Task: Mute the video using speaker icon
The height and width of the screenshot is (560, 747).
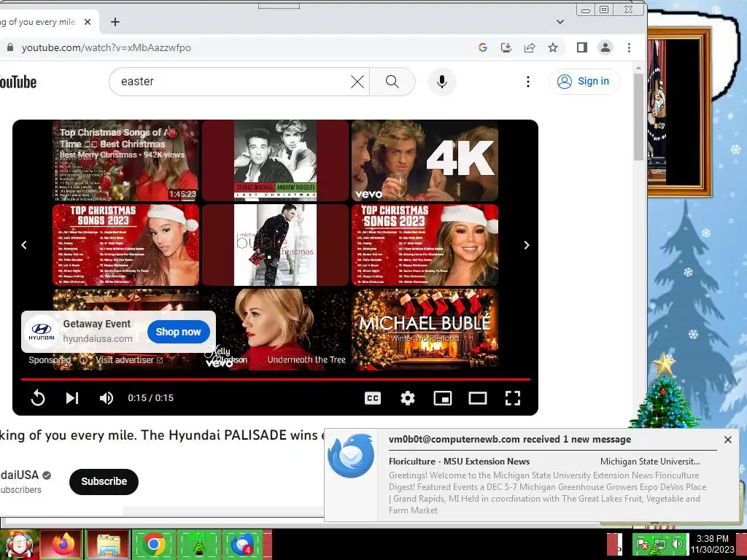Action: point(107,398)
